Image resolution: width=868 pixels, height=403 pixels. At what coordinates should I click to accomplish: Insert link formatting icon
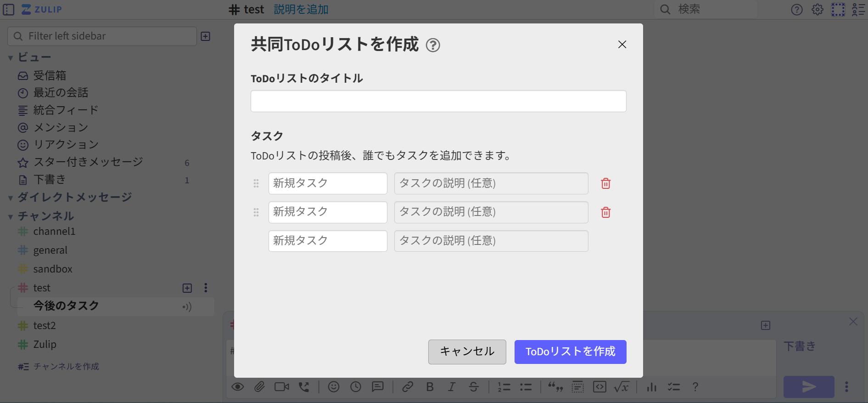408,387
